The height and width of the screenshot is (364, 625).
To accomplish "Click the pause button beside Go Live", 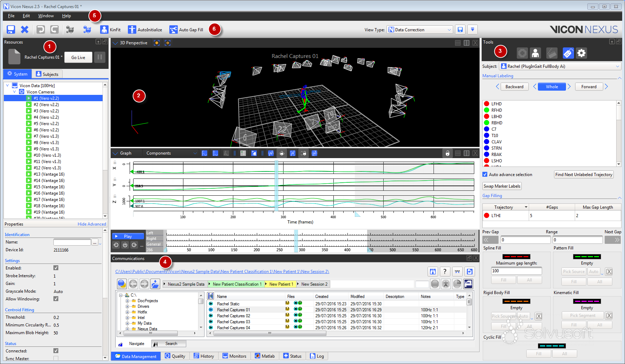I will pos(100,57).
